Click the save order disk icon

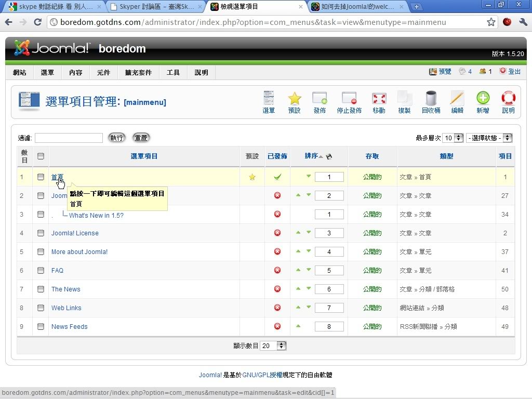pos(329,156)
